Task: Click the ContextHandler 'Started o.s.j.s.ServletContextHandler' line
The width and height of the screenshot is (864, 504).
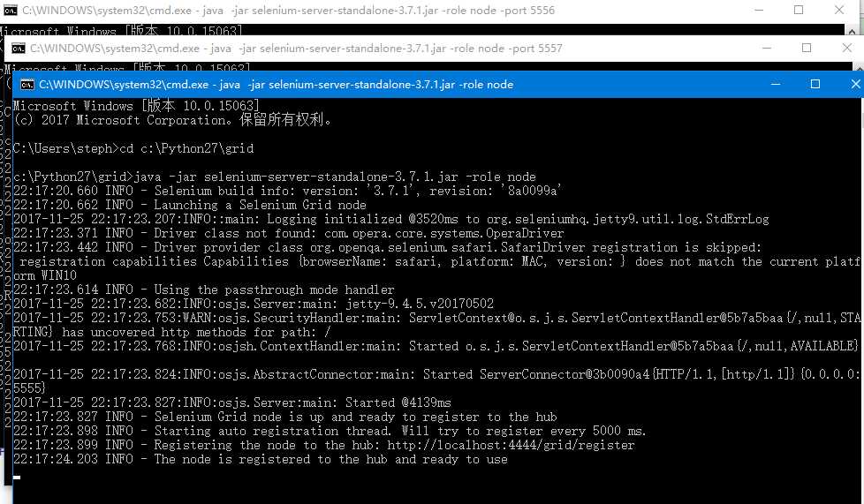Action: [436, 347]
